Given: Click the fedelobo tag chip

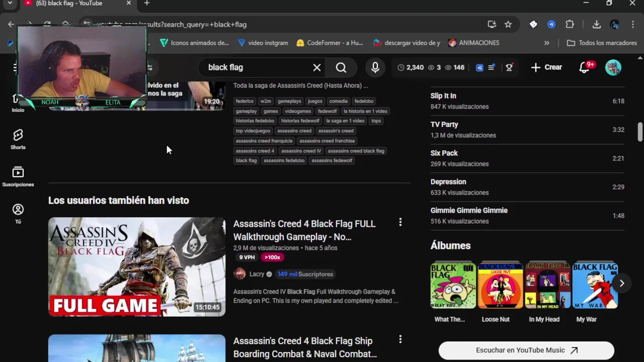Looking at the screenshot, I should click(364, 101).
